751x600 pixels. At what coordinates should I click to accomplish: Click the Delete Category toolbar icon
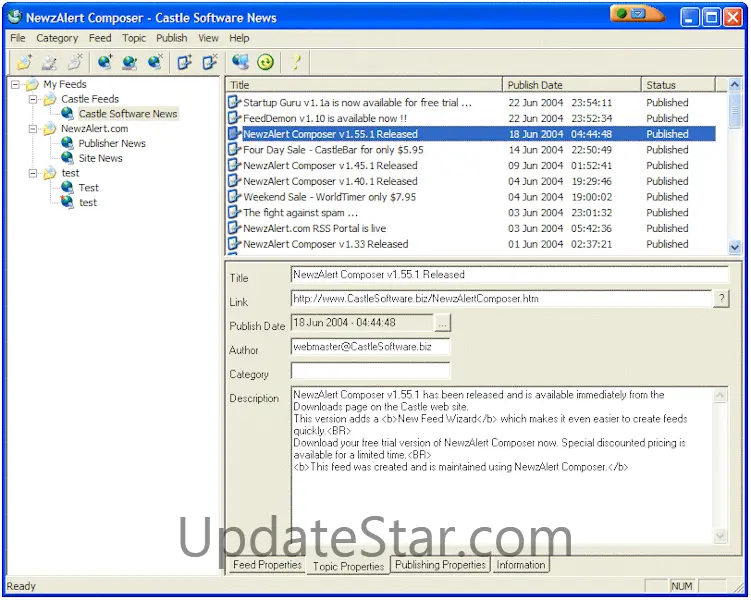click(x=75, y=62)
